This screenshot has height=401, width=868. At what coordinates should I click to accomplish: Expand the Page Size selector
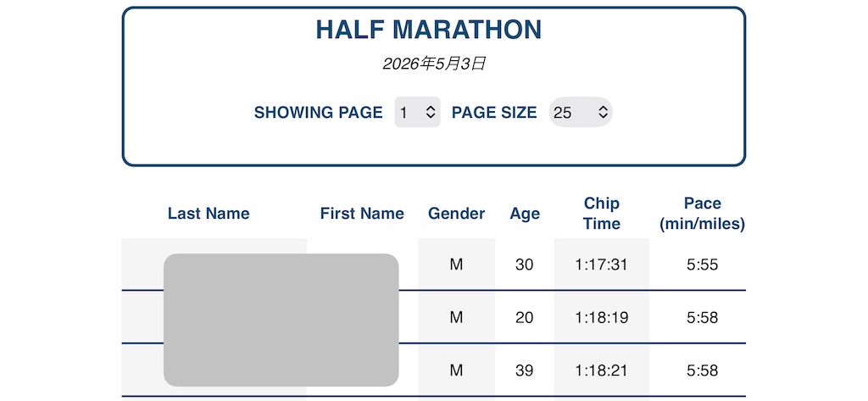click(x=581, y=113)
